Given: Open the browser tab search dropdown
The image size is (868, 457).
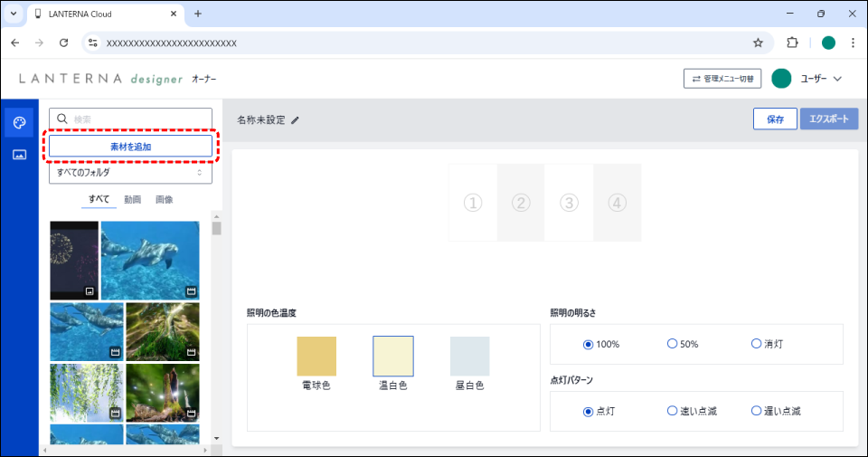Looking at the screenshot, I should pos(14,14).
